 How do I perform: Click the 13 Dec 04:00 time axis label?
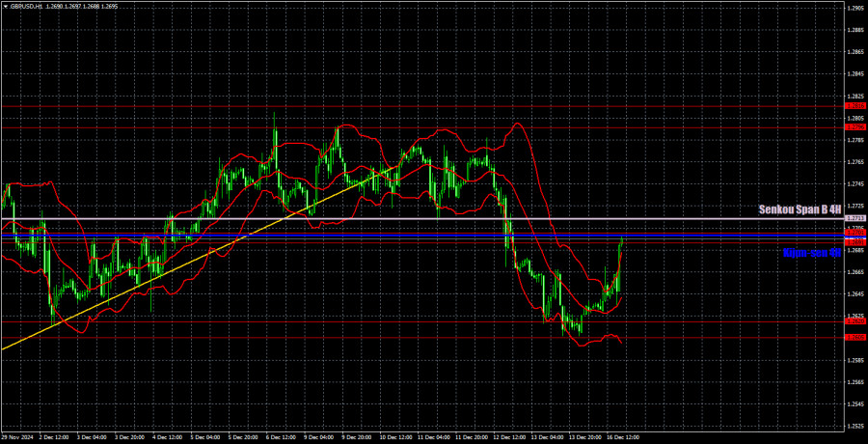point(547,438)
